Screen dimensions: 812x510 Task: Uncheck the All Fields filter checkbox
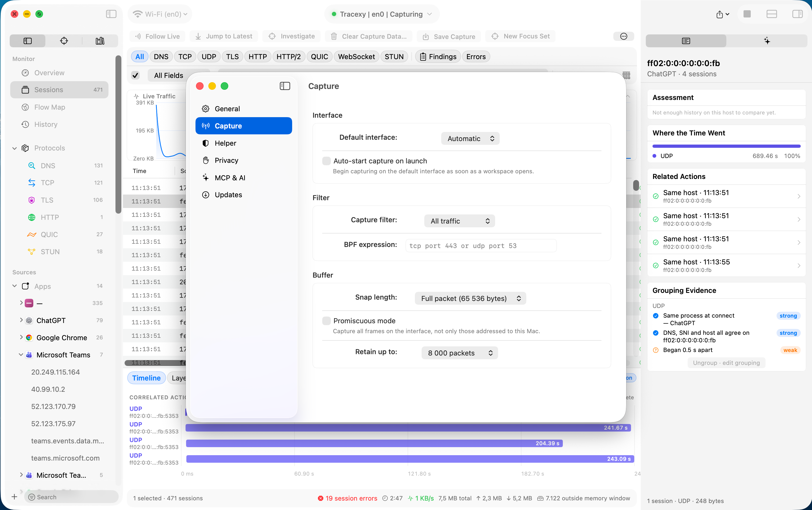coord(135,75)
